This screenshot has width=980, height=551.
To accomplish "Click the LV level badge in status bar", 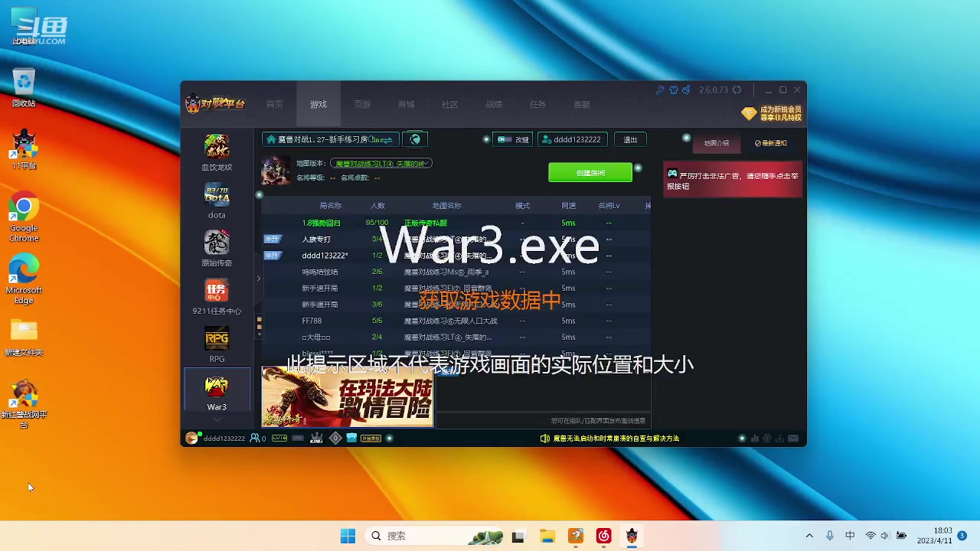I will (x=279, y=439).
